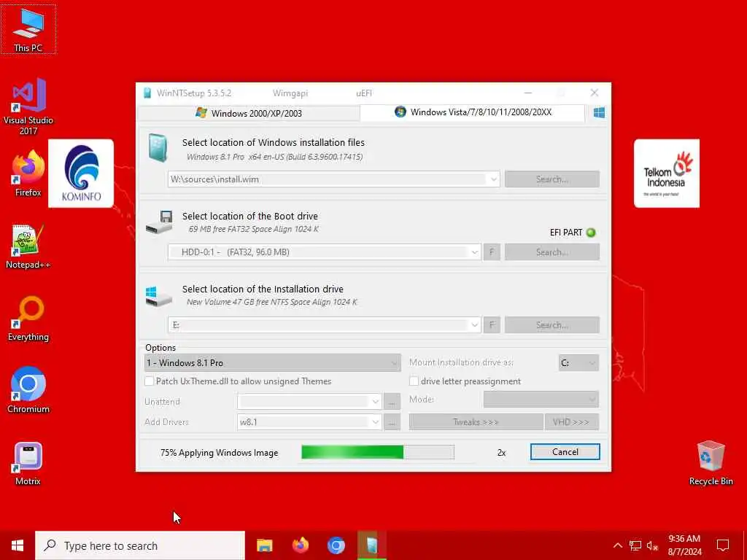
Task: Click the Windows 8.1 Pro x64 build text
Action: point(274,157)
